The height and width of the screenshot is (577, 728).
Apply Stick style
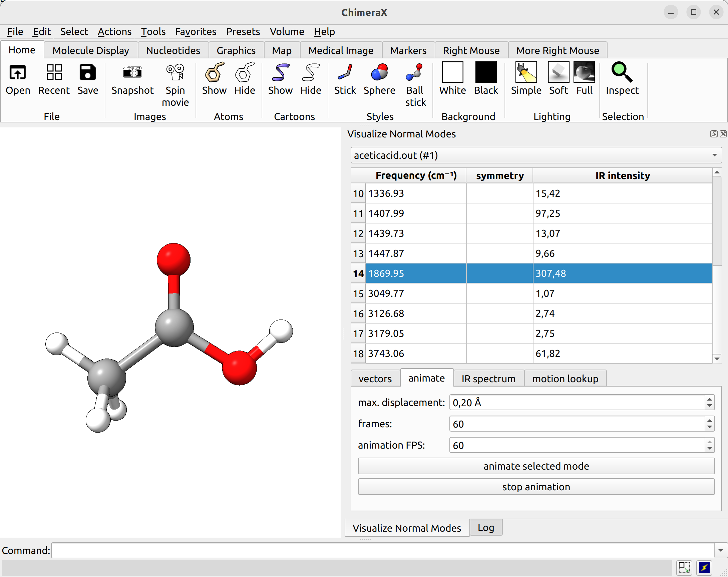[345, 72]
